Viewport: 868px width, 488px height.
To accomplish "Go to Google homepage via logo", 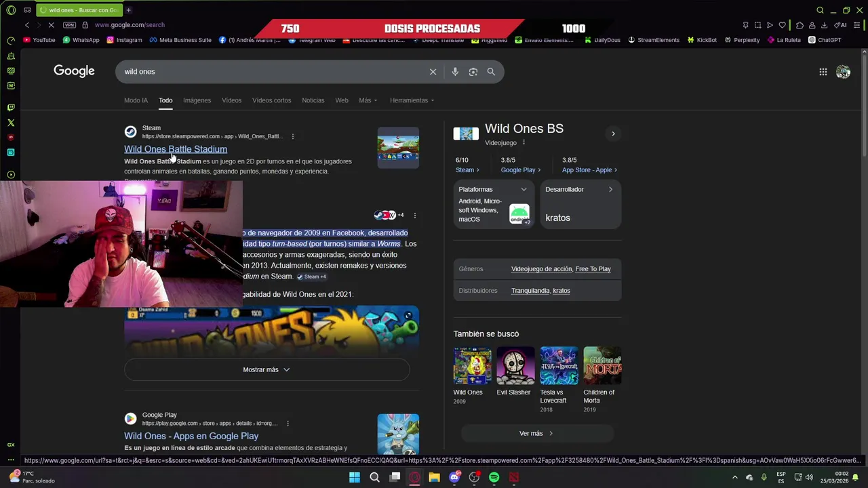I will [x=74, y=71].
